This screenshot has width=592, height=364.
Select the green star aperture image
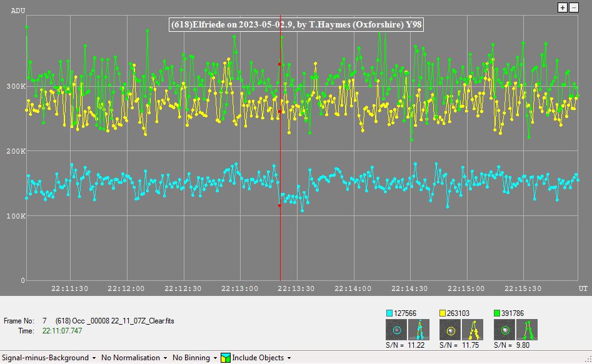504,330
